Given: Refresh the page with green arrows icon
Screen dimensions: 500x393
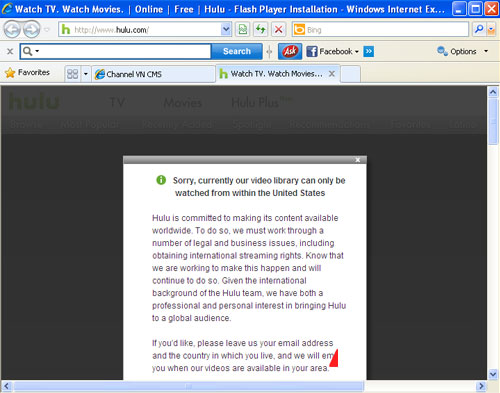Looking at the screenshot, I should pyautogui.click(x=261, y=30).
